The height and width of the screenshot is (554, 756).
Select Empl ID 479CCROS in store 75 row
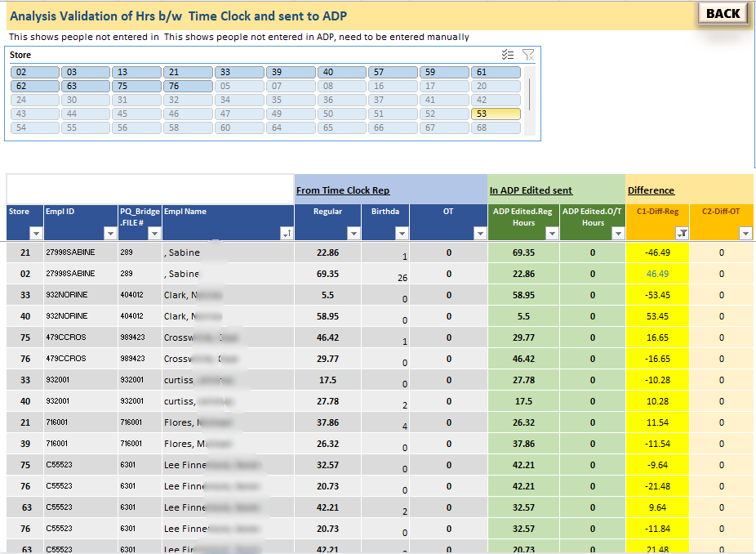[x=81, y=337]
